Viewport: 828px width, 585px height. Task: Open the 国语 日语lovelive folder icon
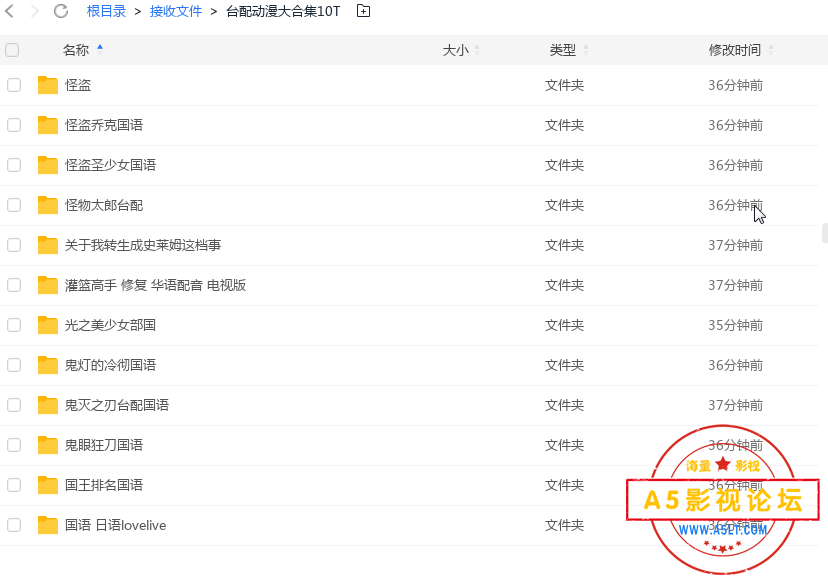pyautogui.click(x=48, y=525)
